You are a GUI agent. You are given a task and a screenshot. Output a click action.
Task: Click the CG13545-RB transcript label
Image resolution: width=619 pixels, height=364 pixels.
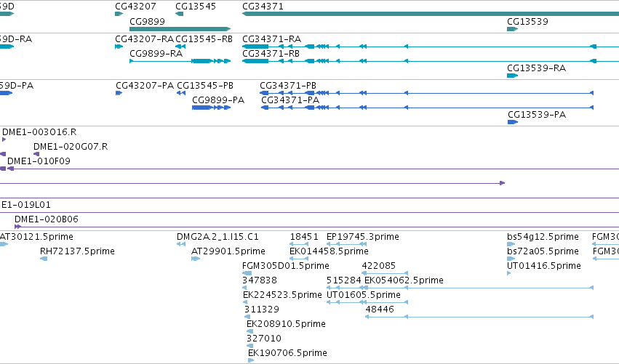point(204,39)
